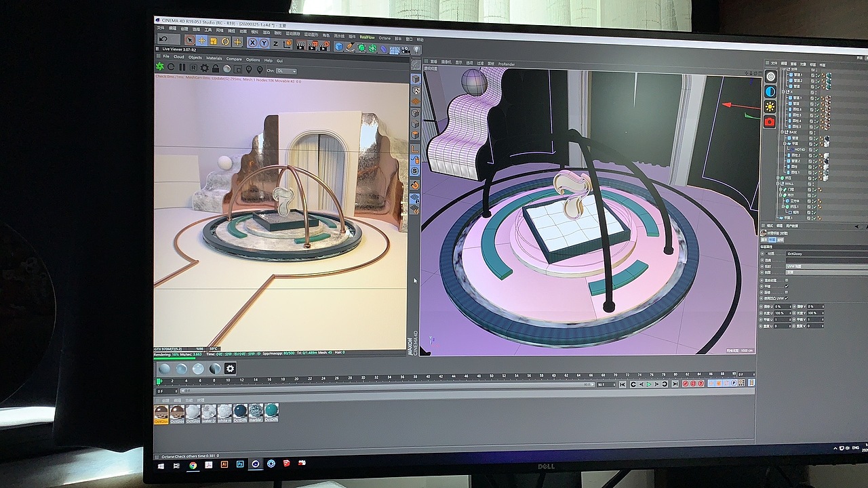This screenshot has height=488, width=868.
Task: Open Illustrator from the Windows taskbar
Action: point(224,464)
